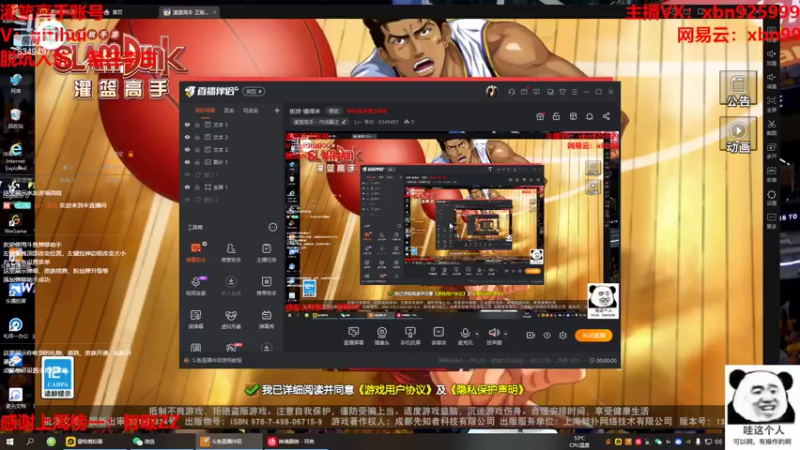Image resolution: width=800 pixels, height=450 pixels.
Task: Open the hamburger menu in title bar
Action: pos(574,92)
